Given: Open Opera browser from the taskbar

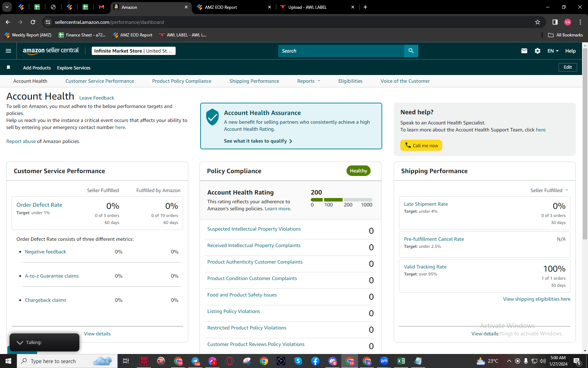Looking at the screenshot, I should (x=230, y=361).
